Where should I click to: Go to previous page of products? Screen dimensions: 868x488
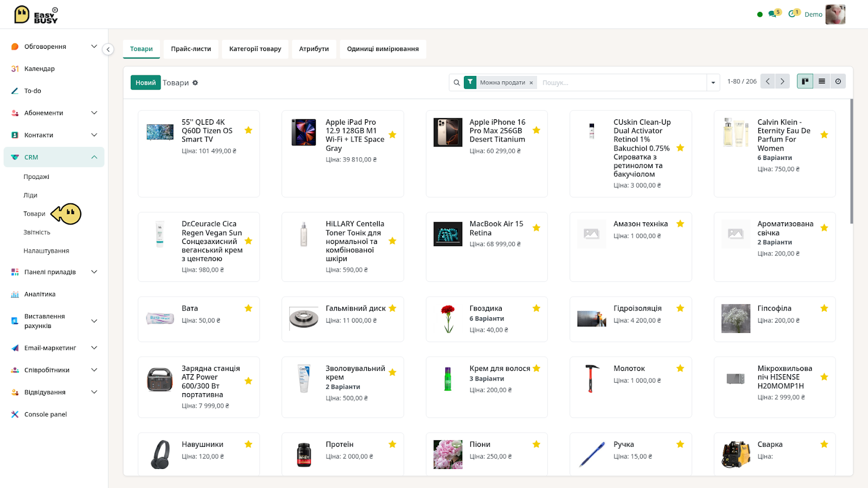click(x=768, y=81)
